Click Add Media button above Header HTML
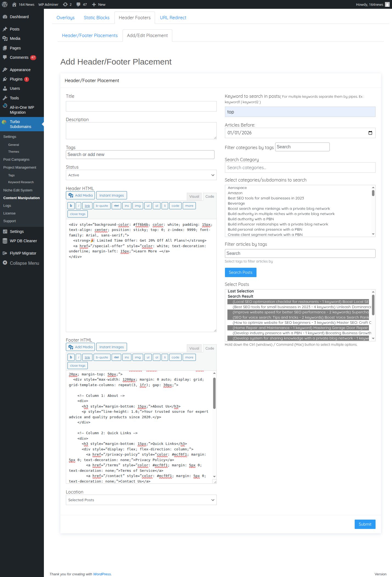This screenshot has height=577, width=392. point(80,195)
